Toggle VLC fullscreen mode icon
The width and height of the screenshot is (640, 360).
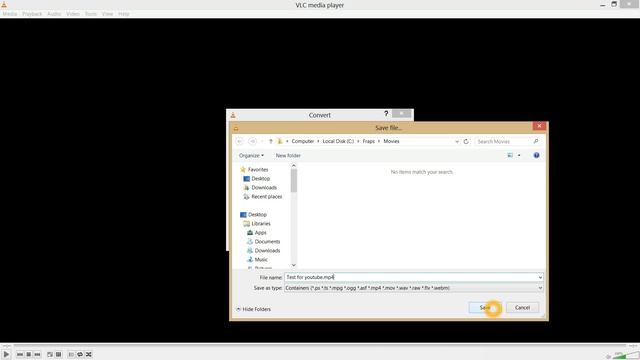pyautogui.click(x=50, y=354)
